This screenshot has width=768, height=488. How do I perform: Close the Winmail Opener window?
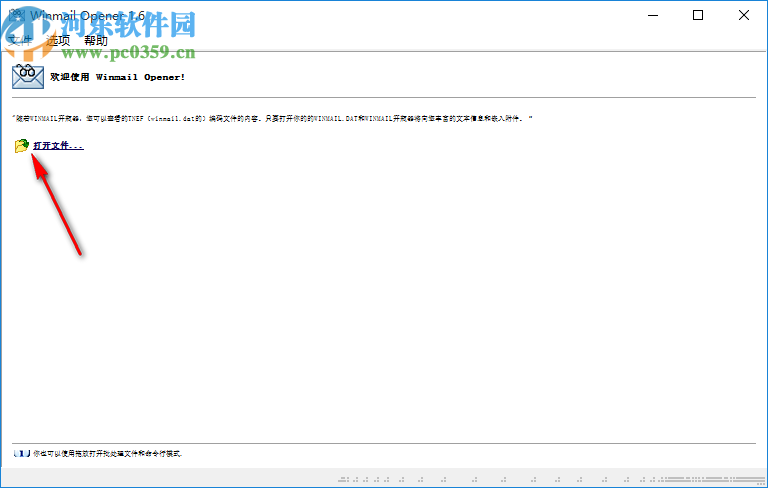[744, 15]
